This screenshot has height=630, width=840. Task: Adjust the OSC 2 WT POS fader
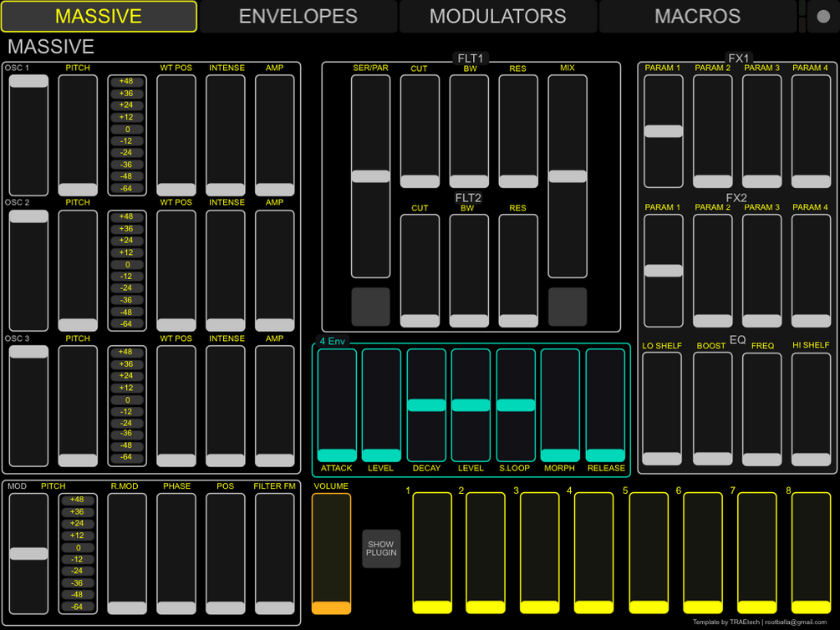click(x=176, y=271)
